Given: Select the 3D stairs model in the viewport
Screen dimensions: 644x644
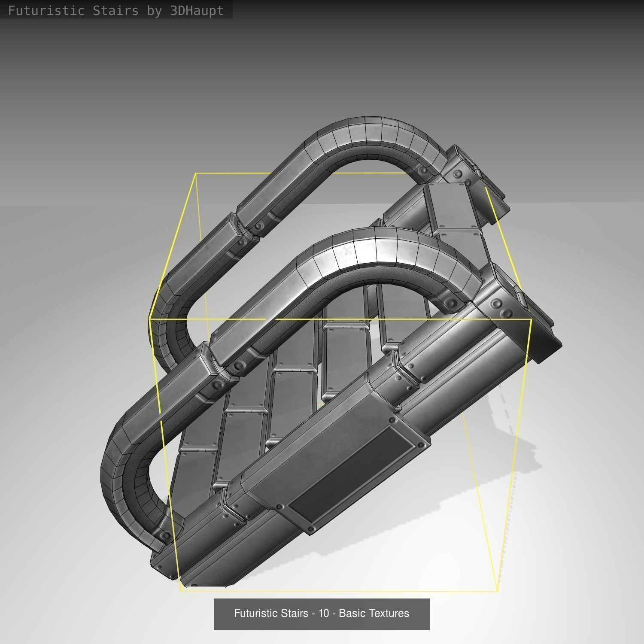Looking at the screenshot, I should click(x=331, y=352).
